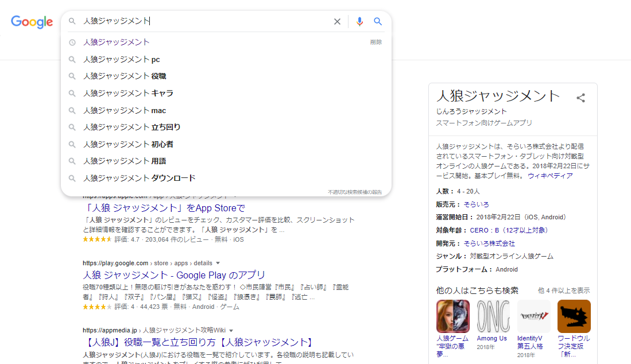
Task: Click search icon beside ダウンロード suggestion
Action: 72,178
